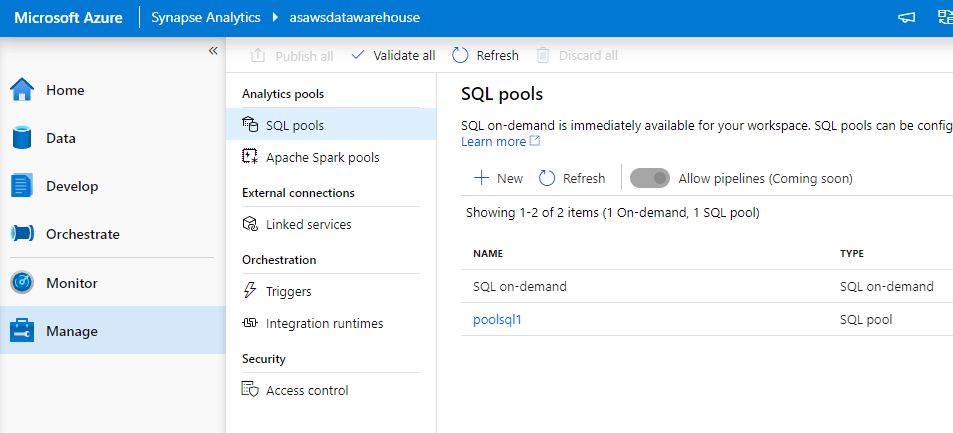This screenshot has width=953, height=433.
Task: Toggle the Allow pipelines switch
Action: click(x=650, y=178)
